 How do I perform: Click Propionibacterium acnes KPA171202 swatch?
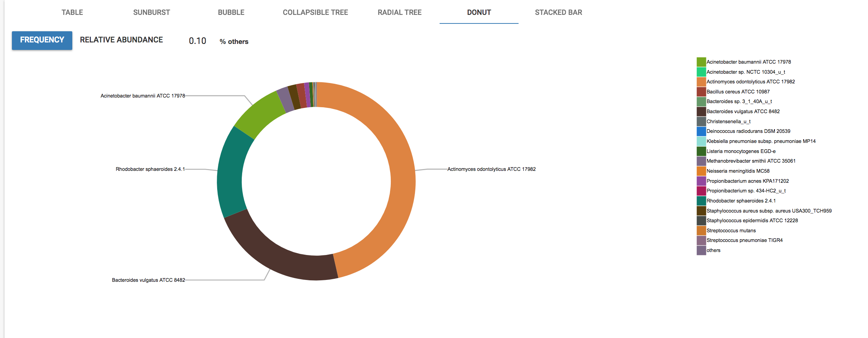coord(701,181)
